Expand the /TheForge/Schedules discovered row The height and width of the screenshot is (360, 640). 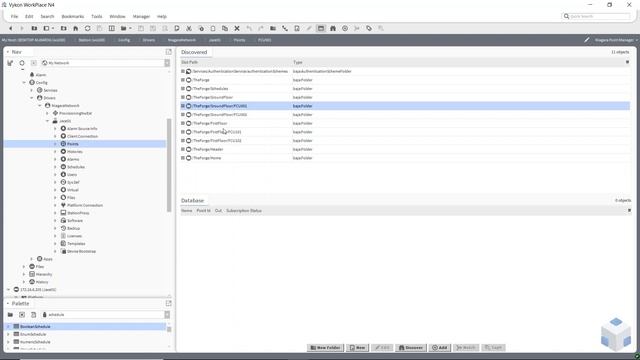(x=183, y=89)
